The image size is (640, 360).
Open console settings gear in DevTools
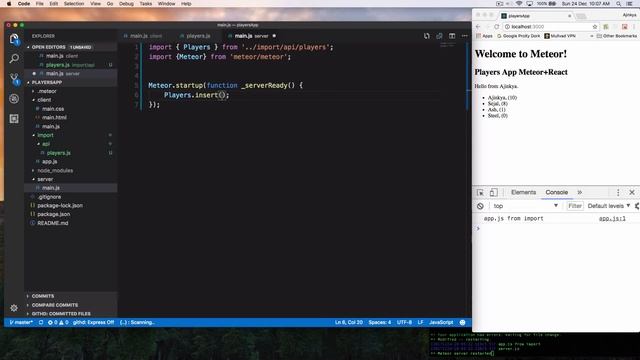(x=637, y=206)
